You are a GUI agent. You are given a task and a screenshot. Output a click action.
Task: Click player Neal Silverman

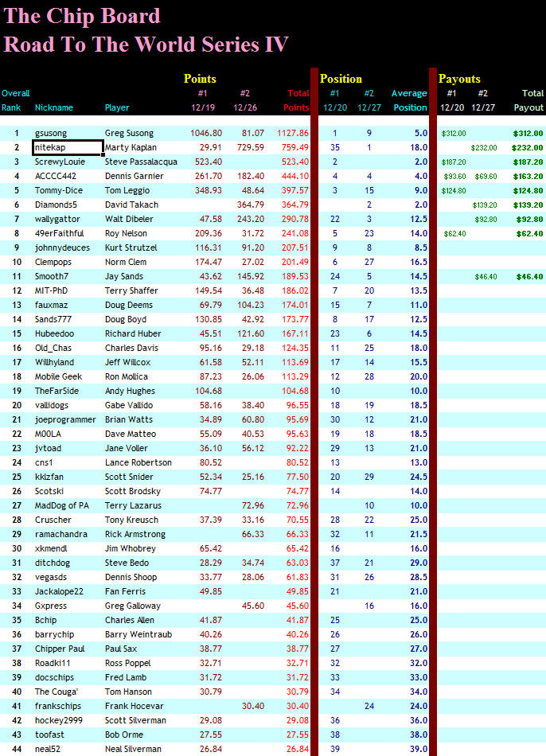[133, 750]
